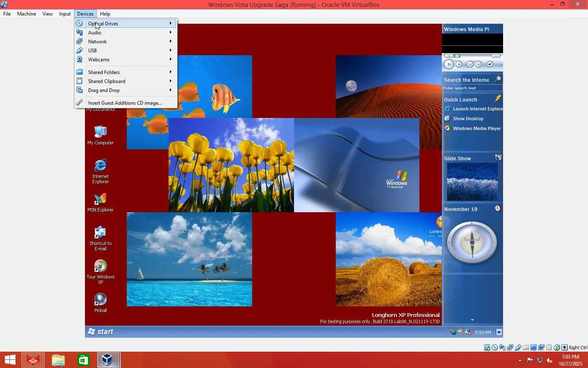Expand the Shared Folders submenu
Viewport: 588px width, 368px height.
click(126, 72)
